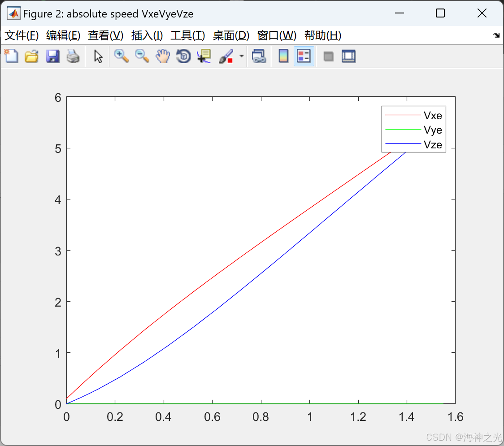504x446 pixels.
Task: Open the 文件(F) menu
Action: click(22, 35)
